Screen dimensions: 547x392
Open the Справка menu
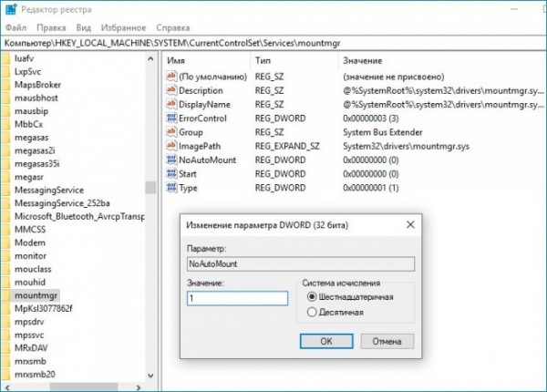(172, 27)
